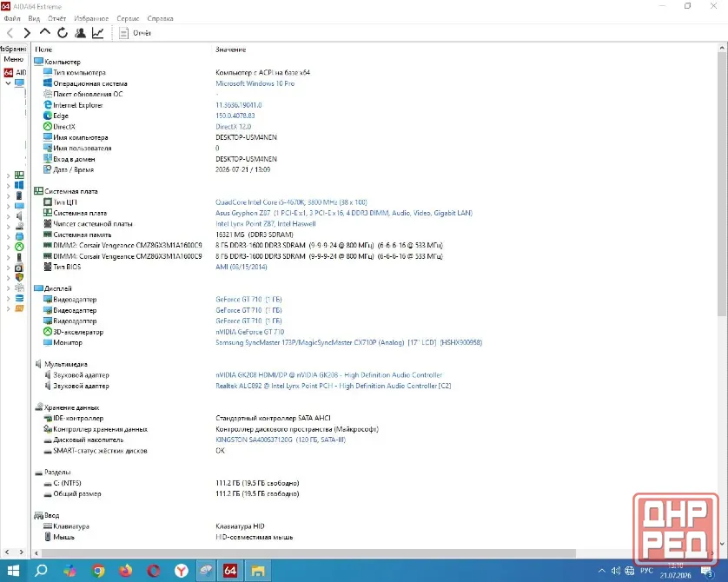Click the Edge browser icon in the field list
Viewport: 728px width, 582px height.
pyautogui.click(x=48, y=116)
